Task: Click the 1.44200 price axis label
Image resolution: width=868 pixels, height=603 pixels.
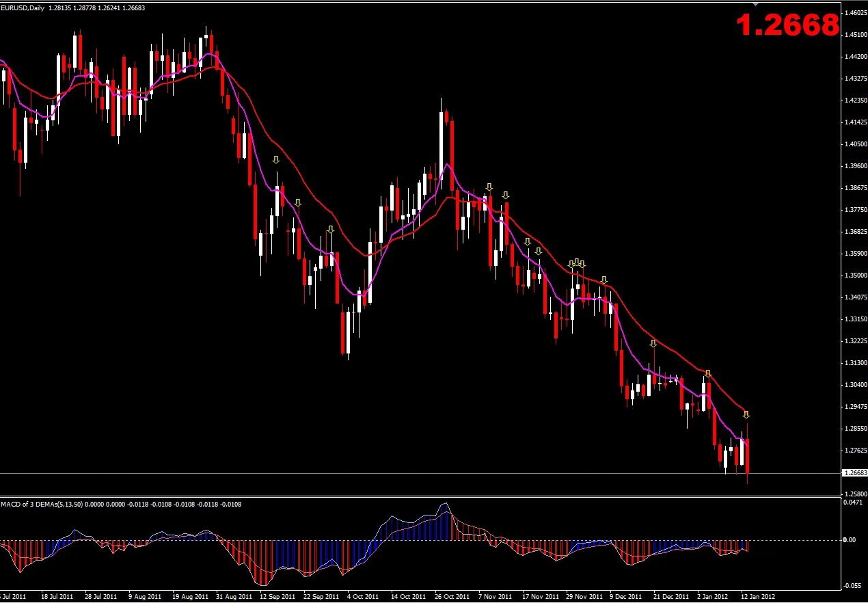Action: point(855,57)
